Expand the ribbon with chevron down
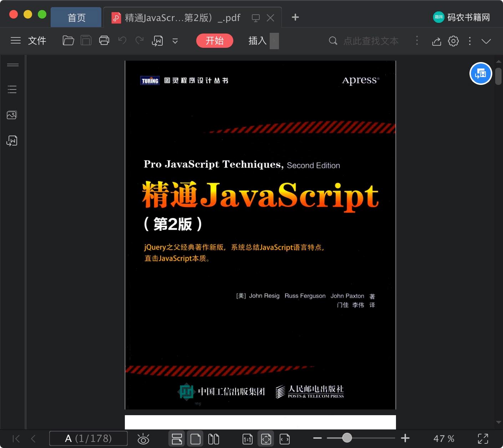The height and width of the screenshot is (448, 503). coord(486,41)
